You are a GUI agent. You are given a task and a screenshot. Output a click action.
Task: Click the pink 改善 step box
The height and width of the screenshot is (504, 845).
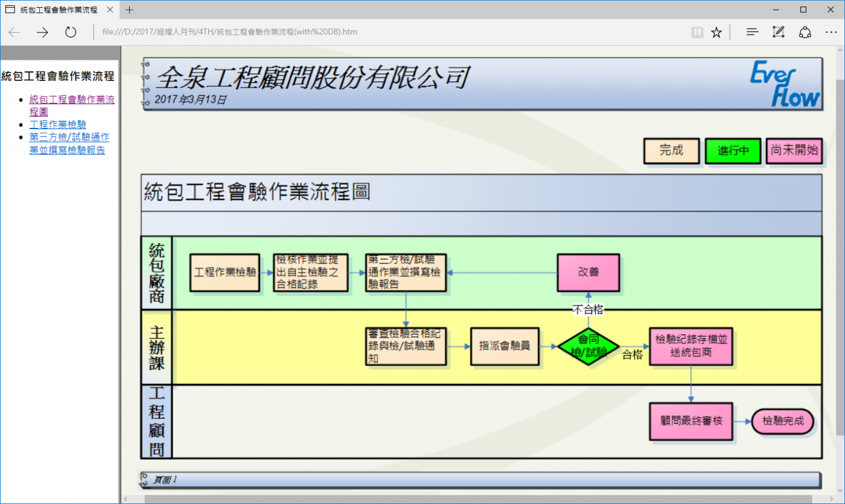(588, 272)
